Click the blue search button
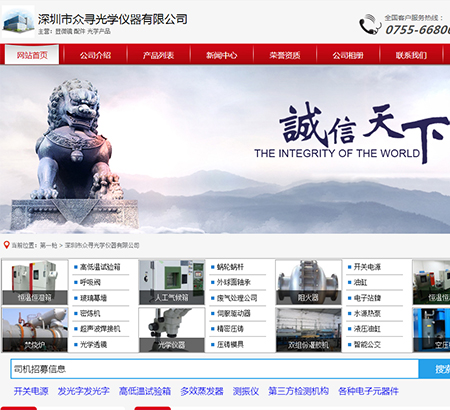 (x=434, y=369)
